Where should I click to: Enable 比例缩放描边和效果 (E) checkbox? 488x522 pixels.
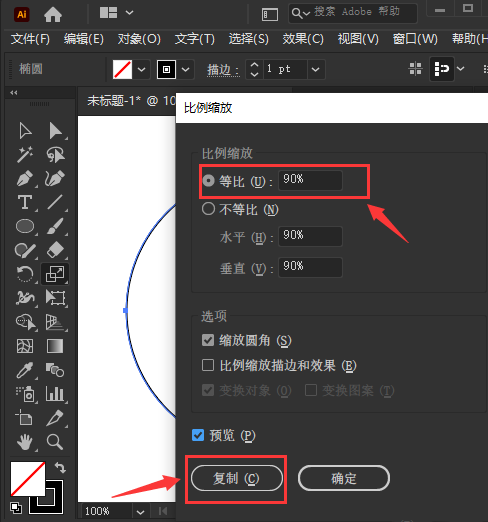click(x=208, y=365)
